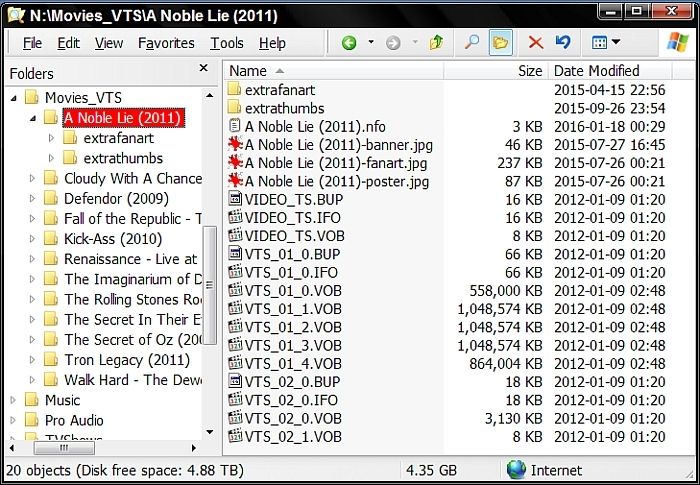Open the View menu
This screenshot has height=485, width=700.
point(108,43)
